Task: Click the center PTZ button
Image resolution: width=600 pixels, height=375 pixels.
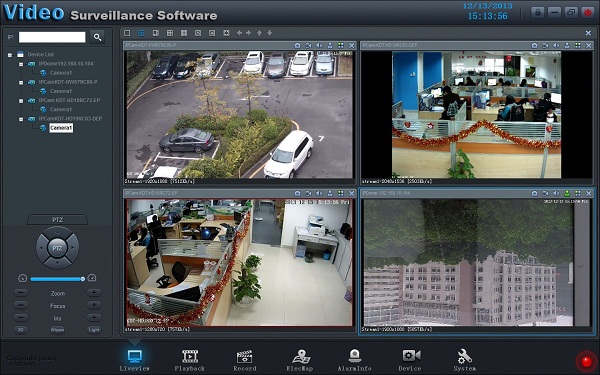Action: pyautogui.click(x=57, y=248)
